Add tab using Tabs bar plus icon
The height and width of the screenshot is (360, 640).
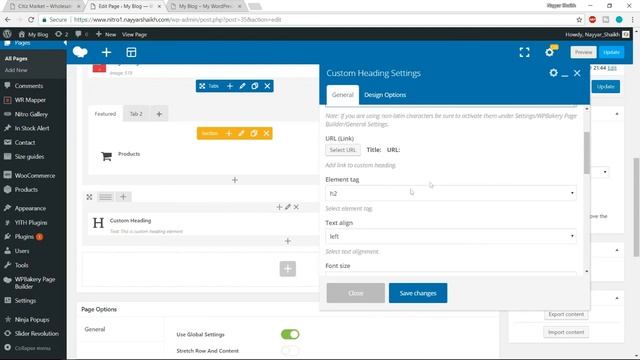tap(230, 86)
